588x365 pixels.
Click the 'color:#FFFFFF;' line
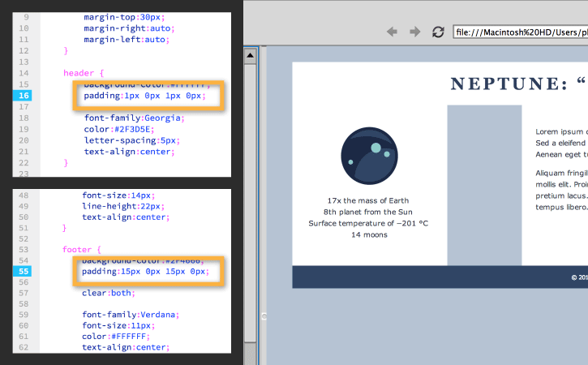[x=116, y=337]
